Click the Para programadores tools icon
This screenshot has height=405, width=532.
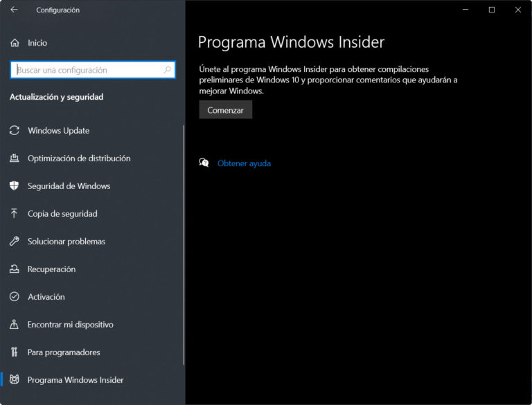(x=14, y=352)
